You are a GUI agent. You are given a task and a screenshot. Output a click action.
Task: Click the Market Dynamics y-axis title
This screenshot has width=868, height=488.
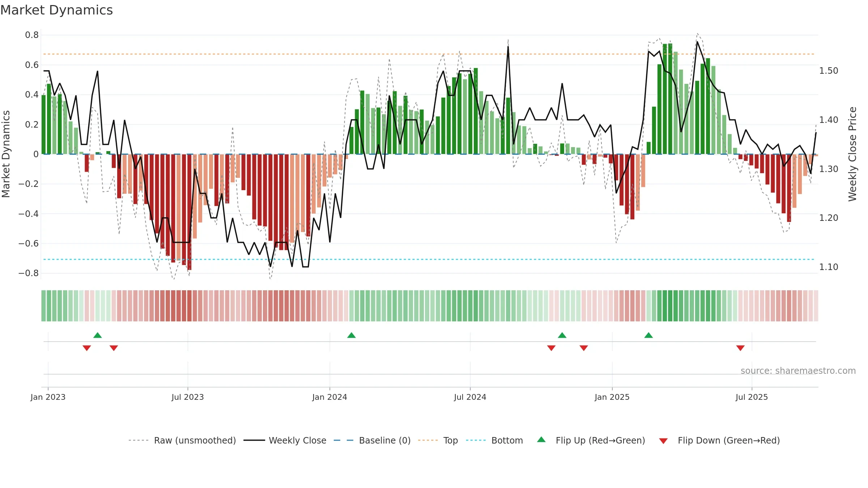pos(6,154)
